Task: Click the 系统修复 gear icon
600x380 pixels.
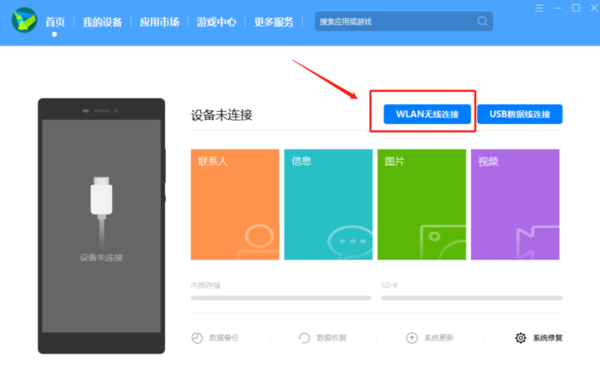Action: (520, 338)
